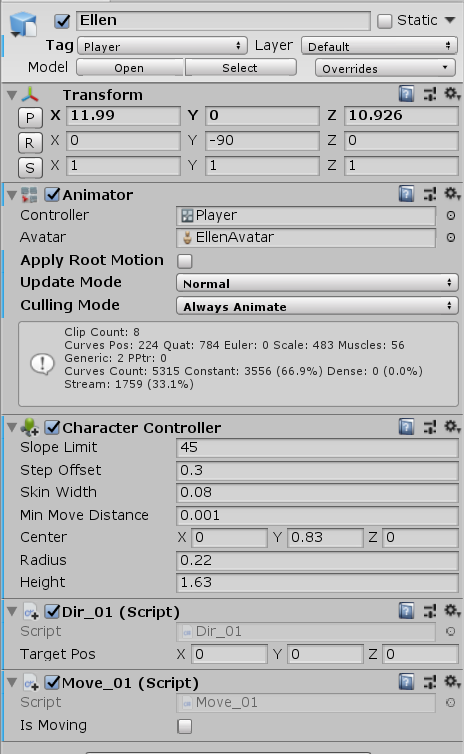Open the Tag dropdown showing Player

(x=163, y=46)
